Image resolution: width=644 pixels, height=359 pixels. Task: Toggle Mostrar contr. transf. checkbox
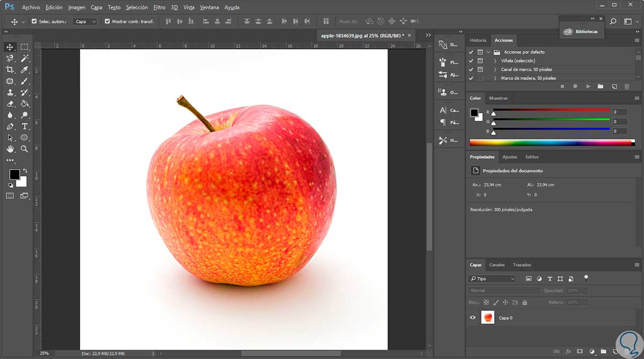click(107, 21)
